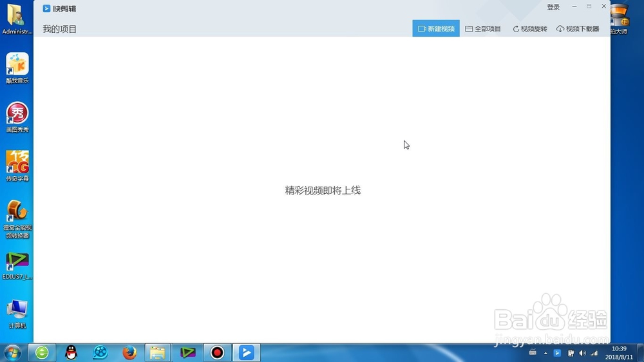Click the 精彩视频即将上线 text

tap(323, 190)
